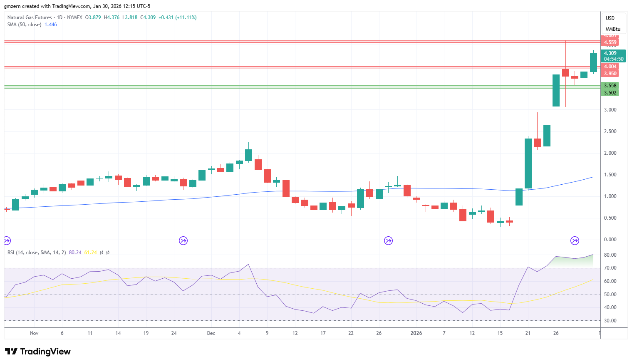Click the 'Natural Gas Futures' symbol title

pyautogui.click(x=30, y=17)
